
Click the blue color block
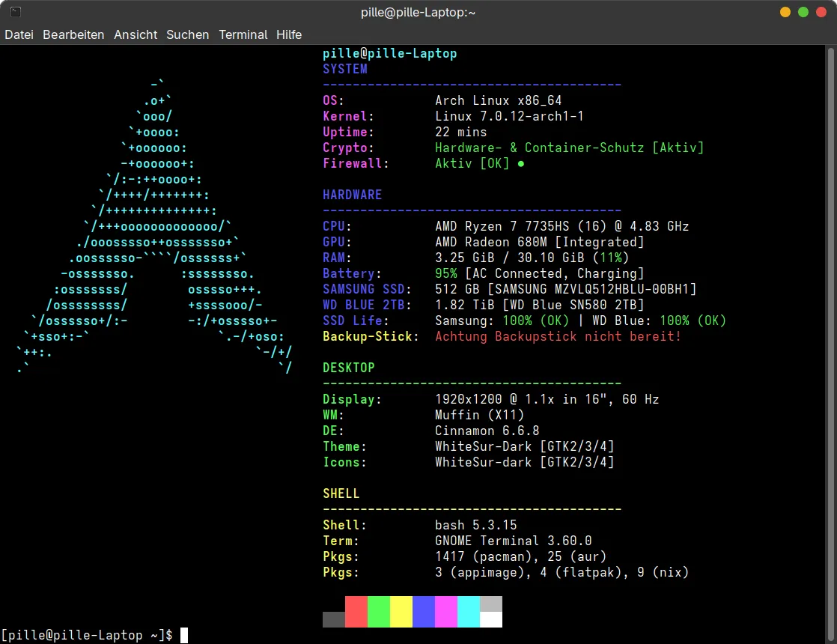423,612
